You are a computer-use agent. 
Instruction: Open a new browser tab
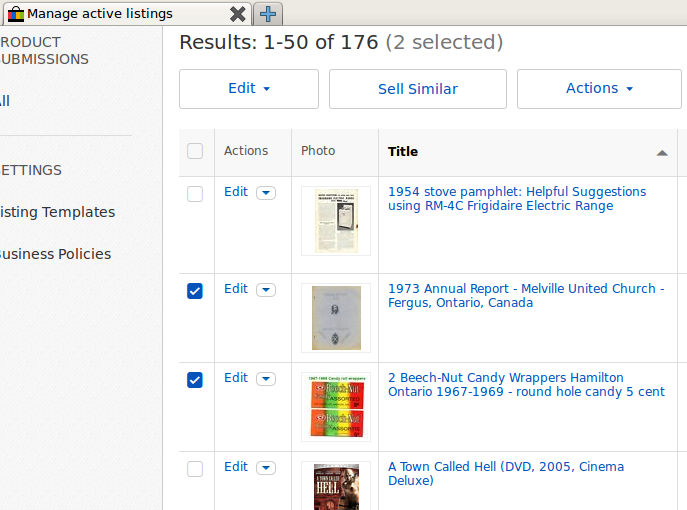coord(269,14)
